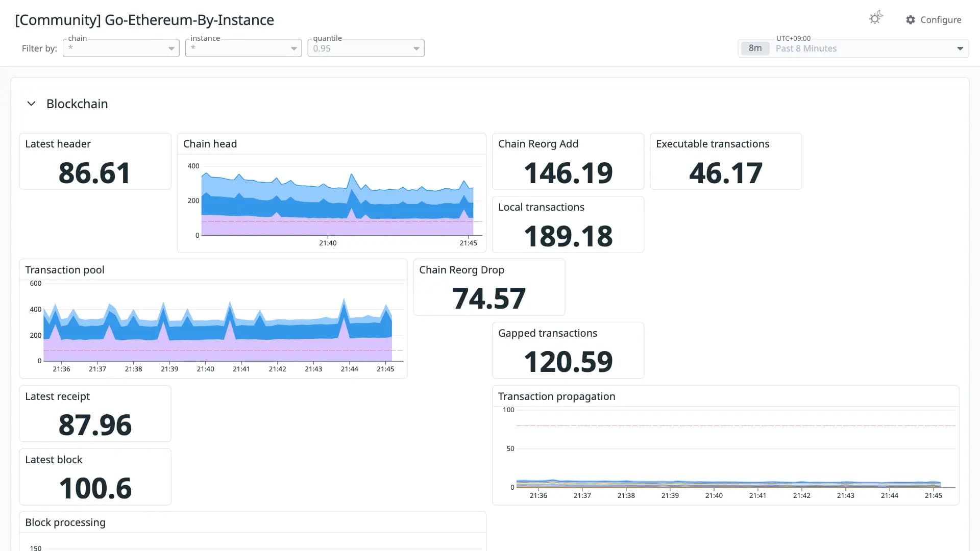Open the quantile 0.95 dropdown
The width and height of the screenshot is (980, 551).
click(x=366, y=48)
